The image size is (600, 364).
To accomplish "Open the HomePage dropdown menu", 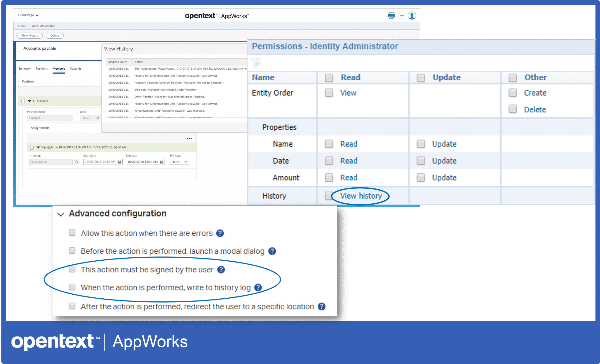I will point(29,15).
